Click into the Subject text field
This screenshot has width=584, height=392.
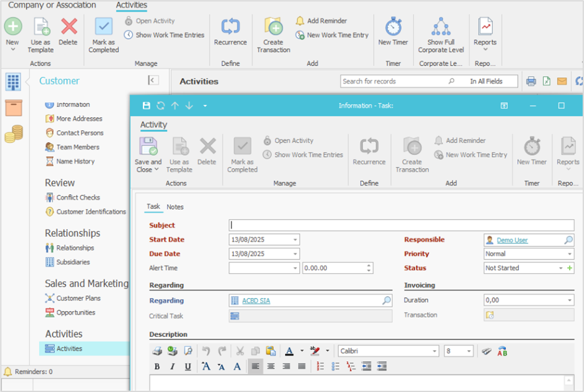401,226
